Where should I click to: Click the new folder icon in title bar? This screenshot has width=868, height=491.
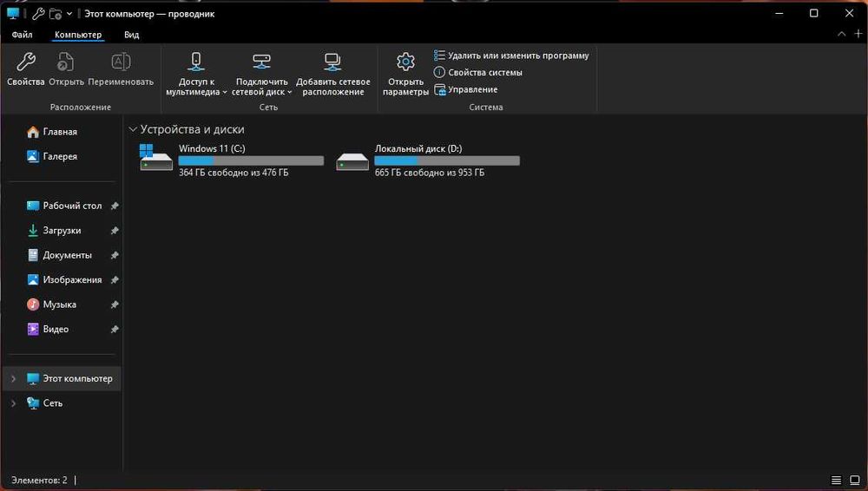pyautogui.click(x=56, y=14)
